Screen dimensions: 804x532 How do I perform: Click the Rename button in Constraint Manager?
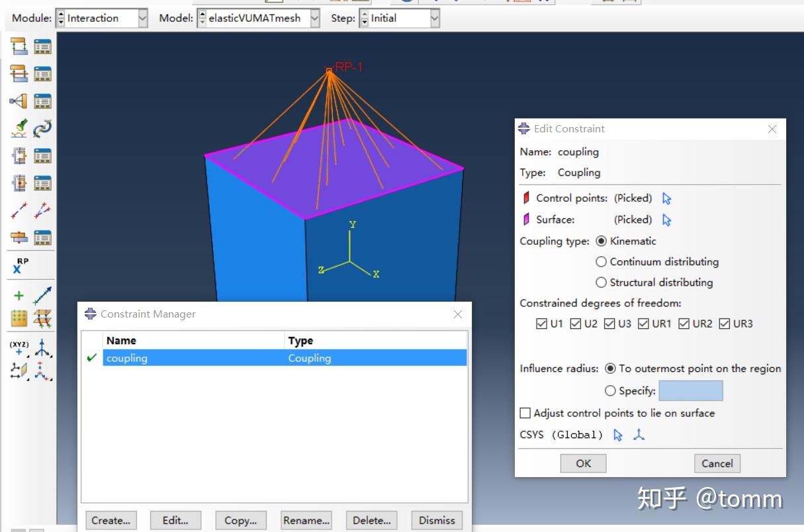(306, 520)
